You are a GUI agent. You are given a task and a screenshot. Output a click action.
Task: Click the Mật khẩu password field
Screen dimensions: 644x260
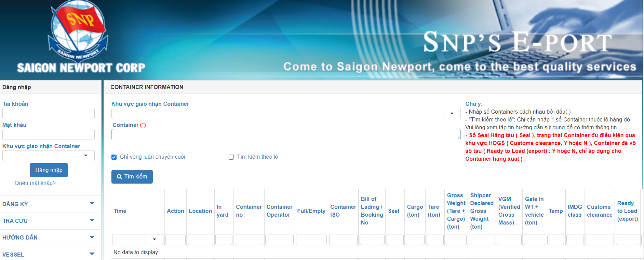49,134
